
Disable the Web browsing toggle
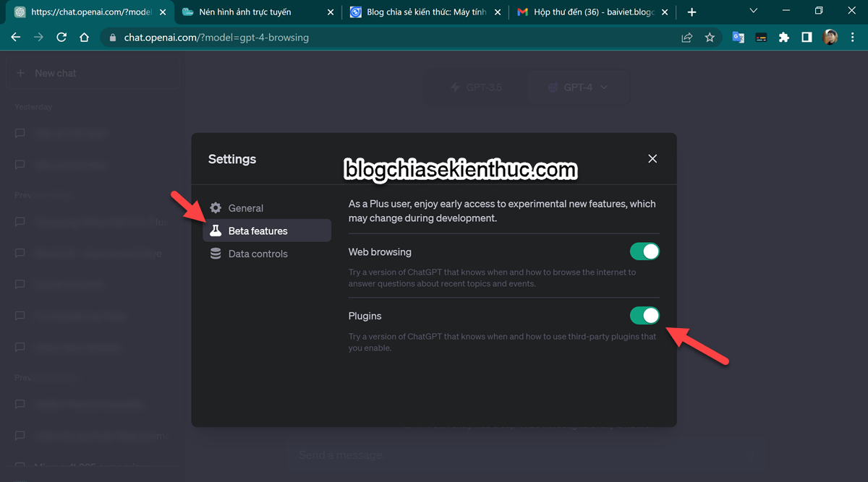click(644, 251)
